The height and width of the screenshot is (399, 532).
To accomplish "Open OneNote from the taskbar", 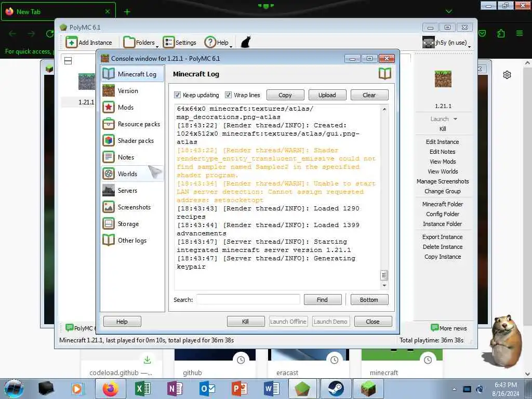I will 175,389.
